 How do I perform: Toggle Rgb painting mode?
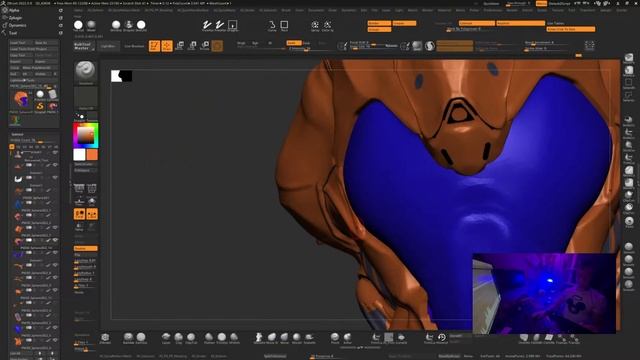(x=255, y=43)
